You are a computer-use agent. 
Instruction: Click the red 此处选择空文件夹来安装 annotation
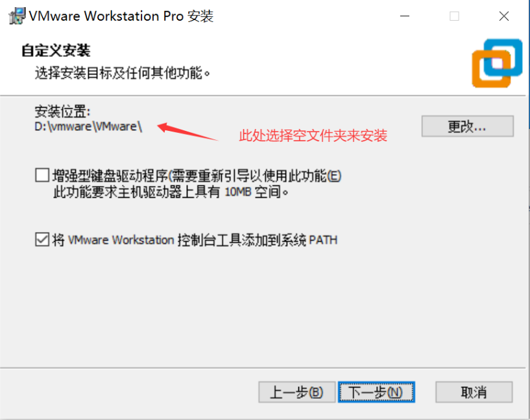[313, 135]
